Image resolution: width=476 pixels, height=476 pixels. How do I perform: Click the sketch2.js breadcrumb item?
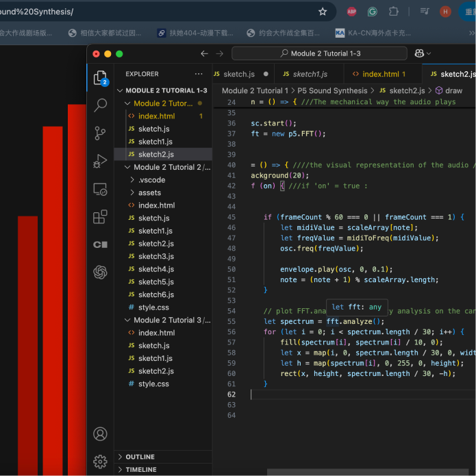[x=402, y=90]
